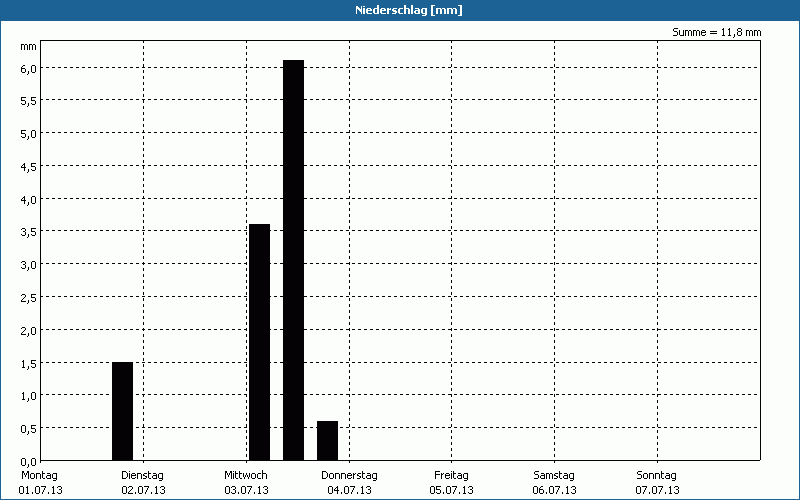Image resolution: width=800 pixels, height=500 pixels.
Task: Click the 4,5 y-axis value
Action: click(x=29, y=167)
